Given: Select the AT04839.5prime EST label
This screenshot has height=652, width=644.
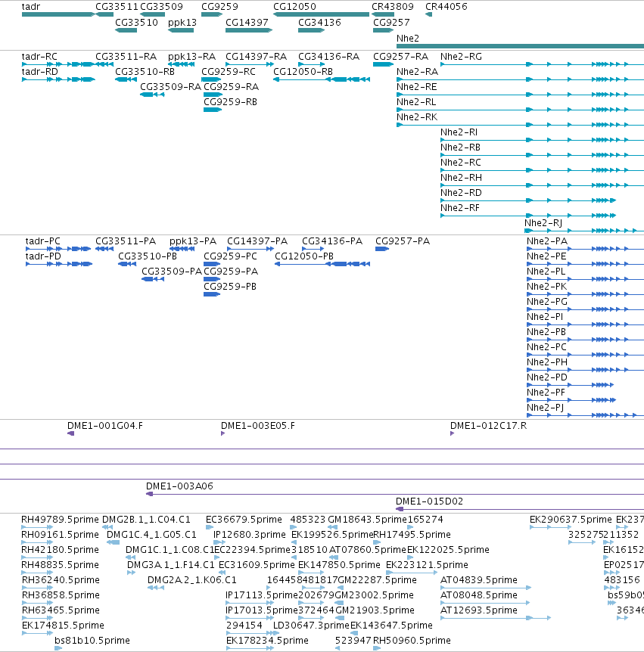Looking at the screenshot, I should pos(479,579).
